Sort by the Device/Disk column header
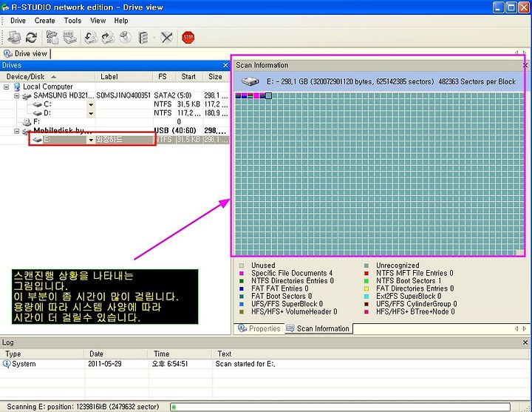The image size is (532, 412). coord(47,76)
